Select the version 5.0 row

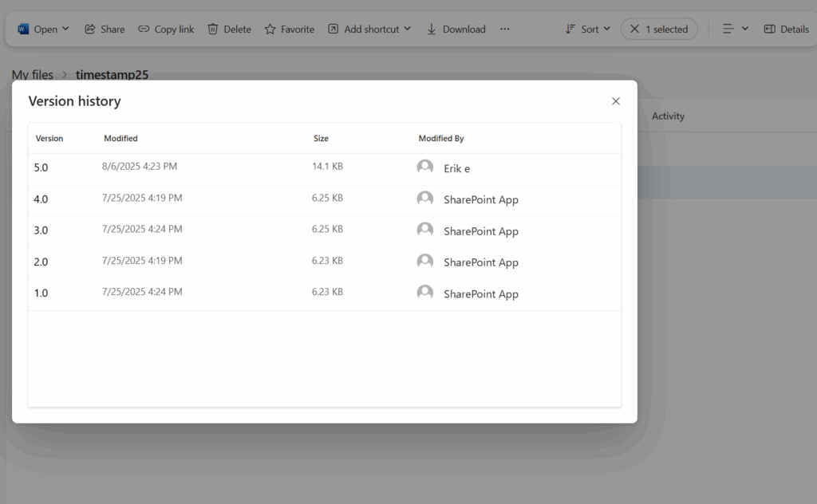pyautogui.click(x=199, y=167)
